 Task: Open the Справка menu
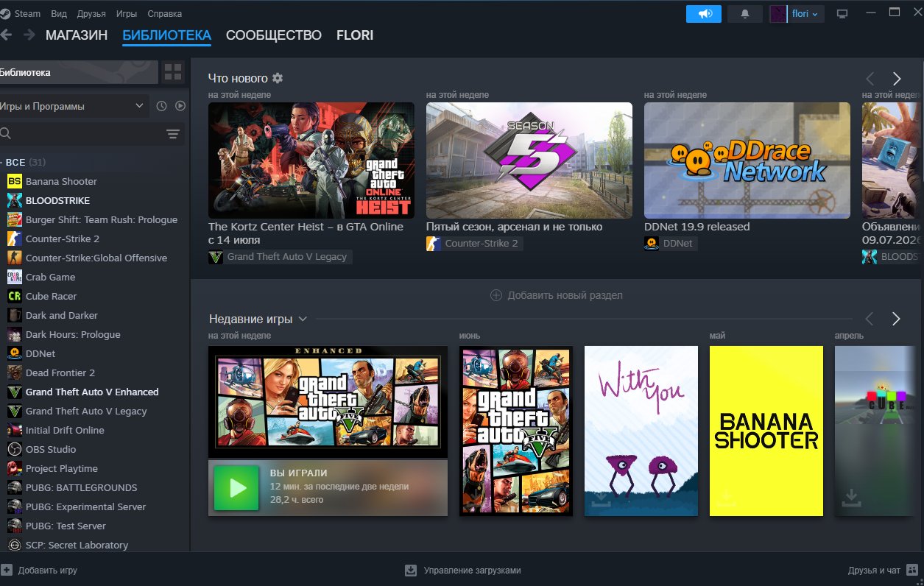(x=165, y=14)
